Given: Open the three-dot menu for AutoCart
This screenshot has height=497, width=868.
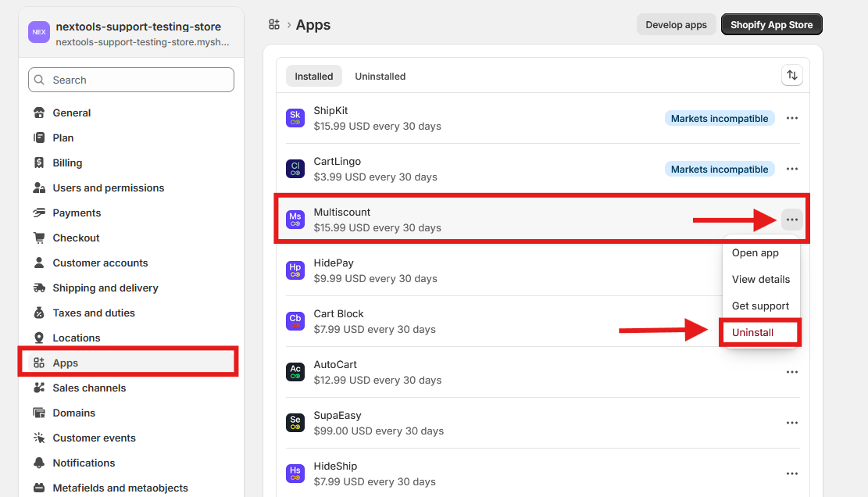Looking at the screenshot, I should pos(792,372).
